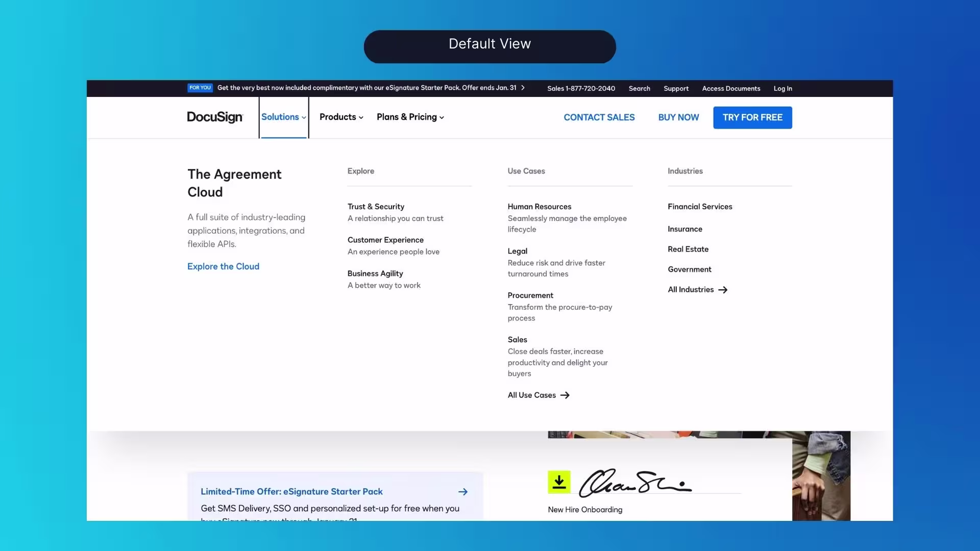Collapse the Solutions dropdown menu
980x551 pixels.
(x=284, y=117)
